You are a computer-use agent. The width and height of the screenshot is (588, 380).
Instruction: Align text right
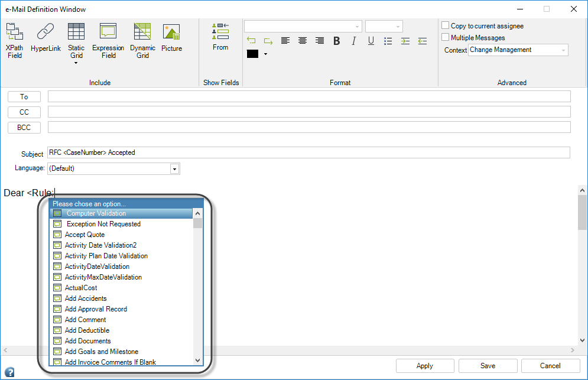pos(320,41)
